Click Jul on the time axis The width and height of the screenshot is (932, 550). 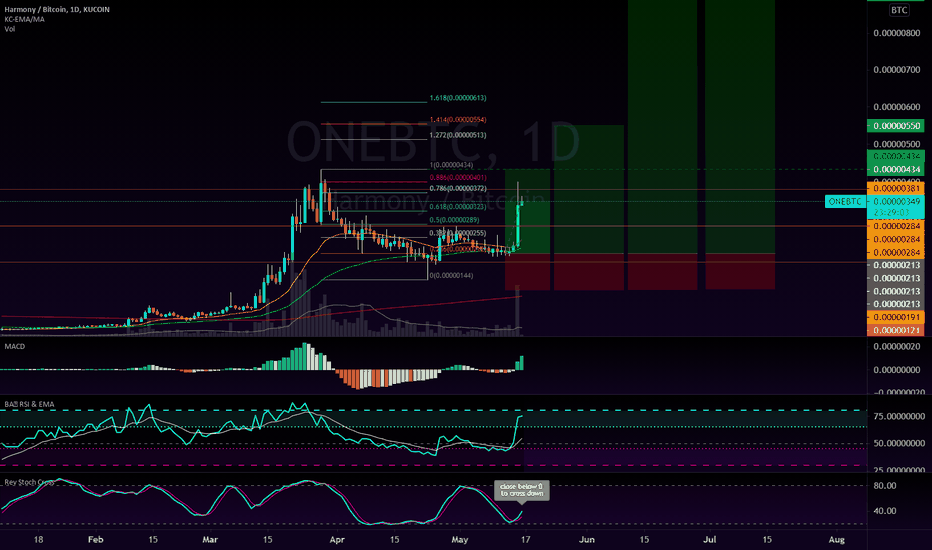point(709,540)
